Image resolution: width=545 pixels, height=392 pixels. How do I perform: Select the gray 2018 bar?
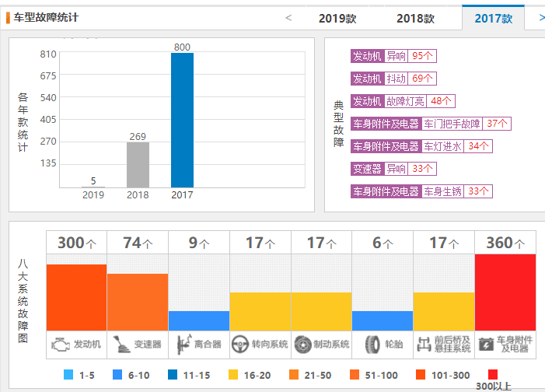point(138,165)
